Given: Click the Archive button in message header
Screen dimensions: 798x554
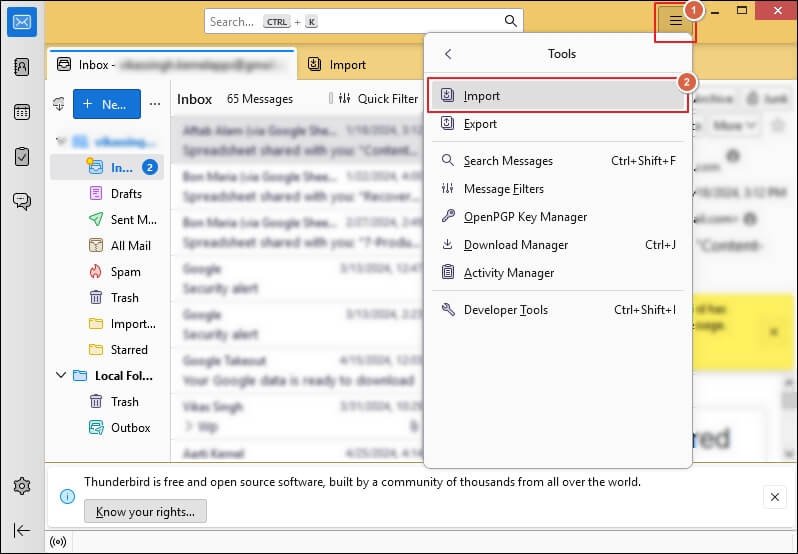Looking at the screenshot, I should (x=713, y=98).
